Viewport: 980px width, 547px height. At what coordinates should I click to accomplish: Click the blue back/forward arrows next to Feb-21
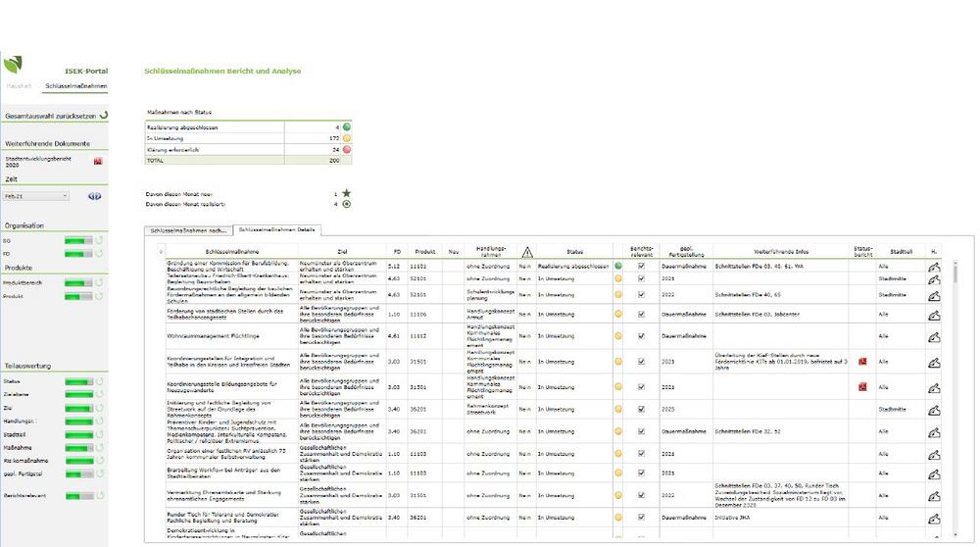click(x=94, y=196)
